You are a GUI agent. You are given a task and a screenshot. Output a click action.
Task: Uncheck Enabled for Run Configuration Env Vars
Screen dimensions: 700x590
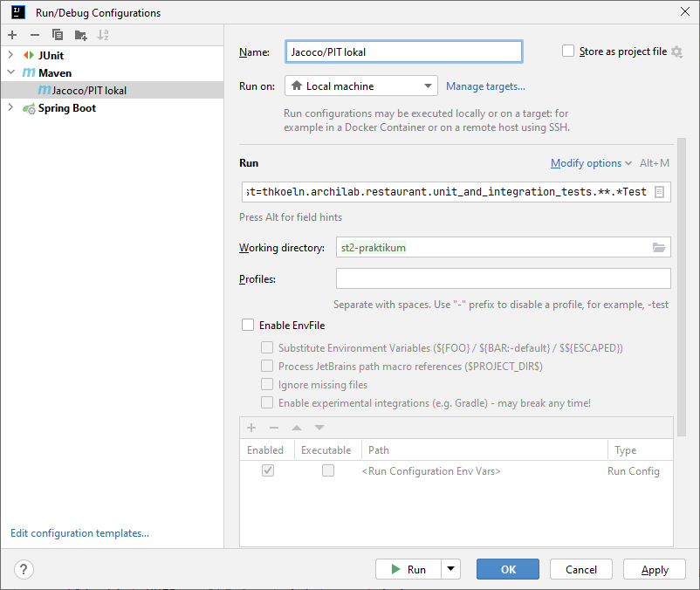click(x=268, y=470)
